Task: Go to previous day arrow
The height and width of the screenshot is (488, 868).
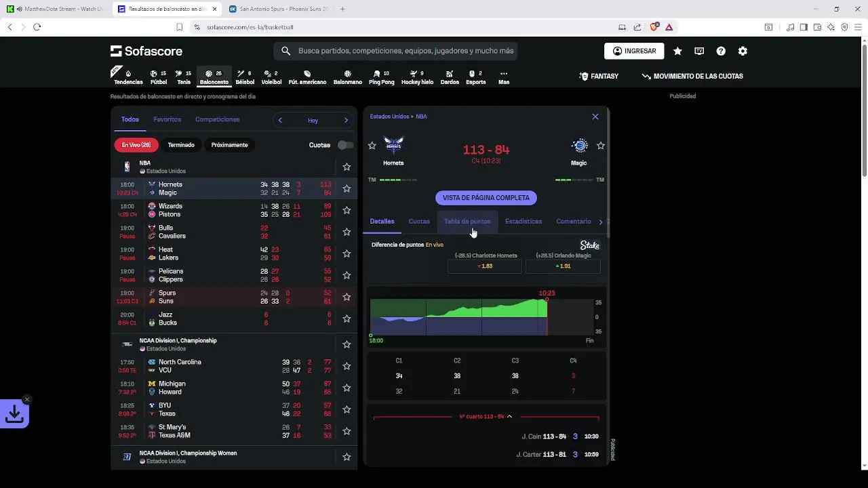Action: point(280,120)
